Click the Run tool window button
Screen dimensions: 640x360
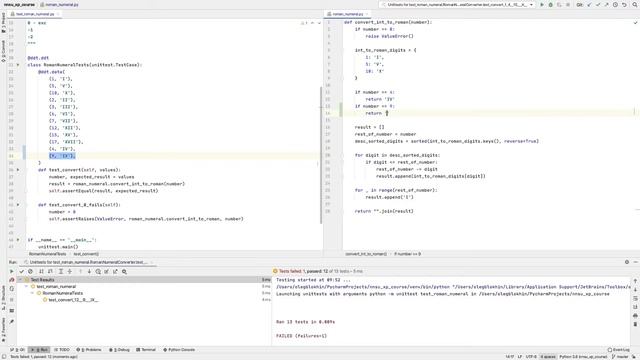40,350
